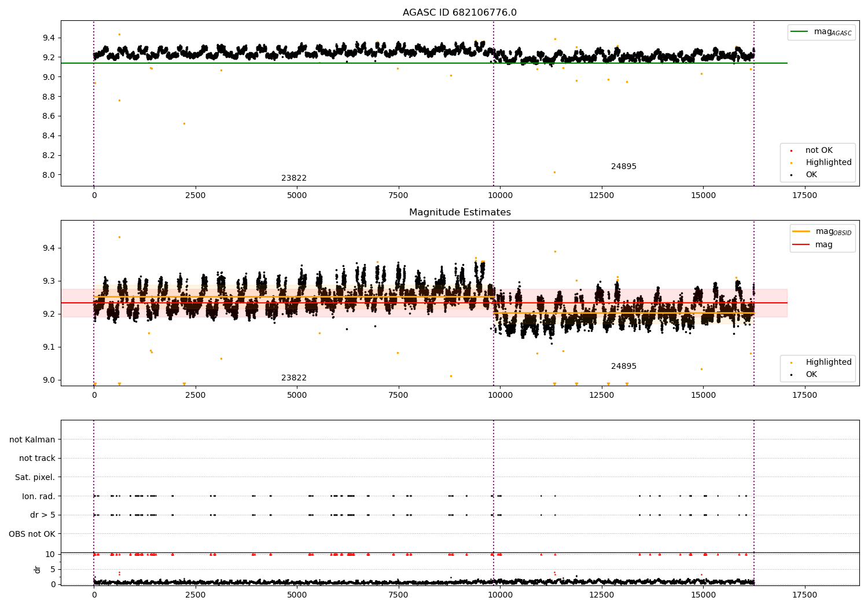Click the 'dr > 5' row label
This screenshot has height=608, width=868.
pos(43,515)
